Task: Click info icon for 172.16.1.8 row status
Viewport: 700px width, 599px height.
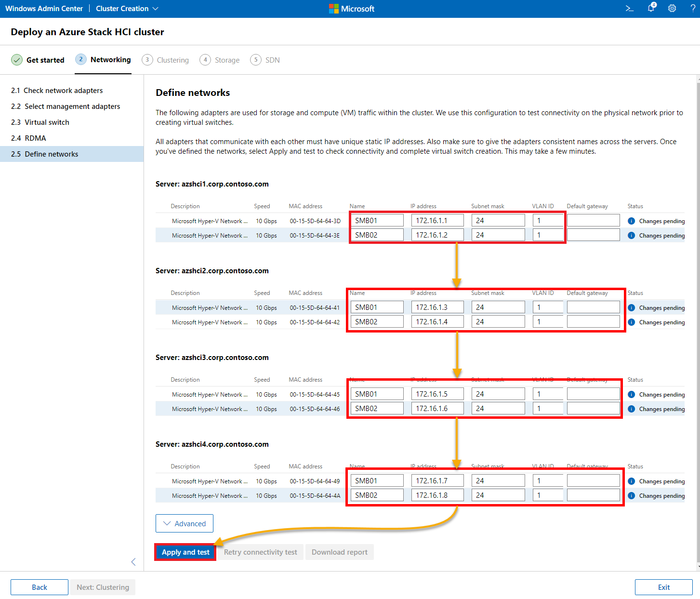Action: coord(632,495)
